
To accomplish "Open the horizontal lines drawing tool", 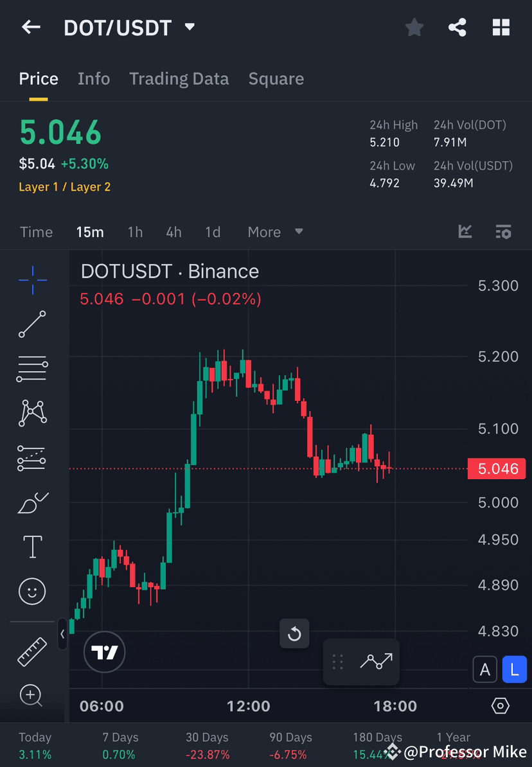I will point(32,368).
